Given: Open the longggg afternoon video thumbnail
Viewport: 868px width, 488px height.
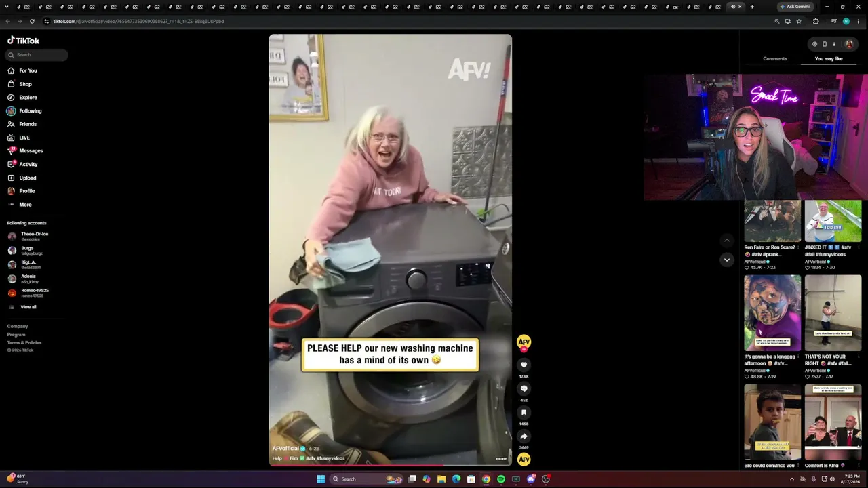Looking at the screenshot, I should [x=772, y=313].
